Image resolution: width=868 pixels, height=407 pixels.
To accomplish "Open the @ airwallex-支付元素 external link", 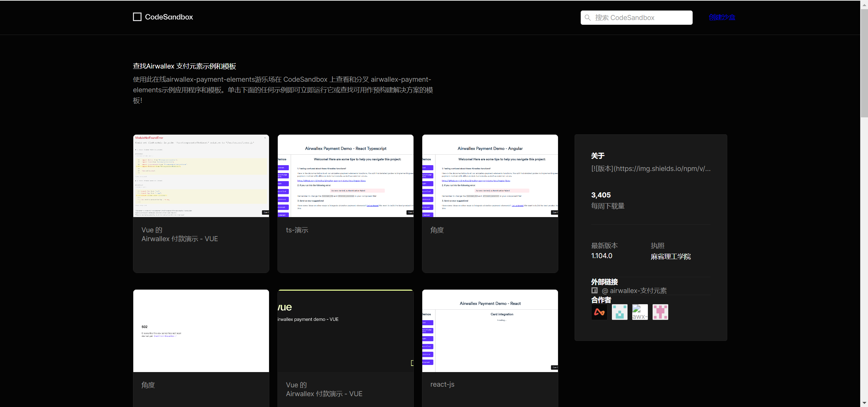I will (634, 291).
